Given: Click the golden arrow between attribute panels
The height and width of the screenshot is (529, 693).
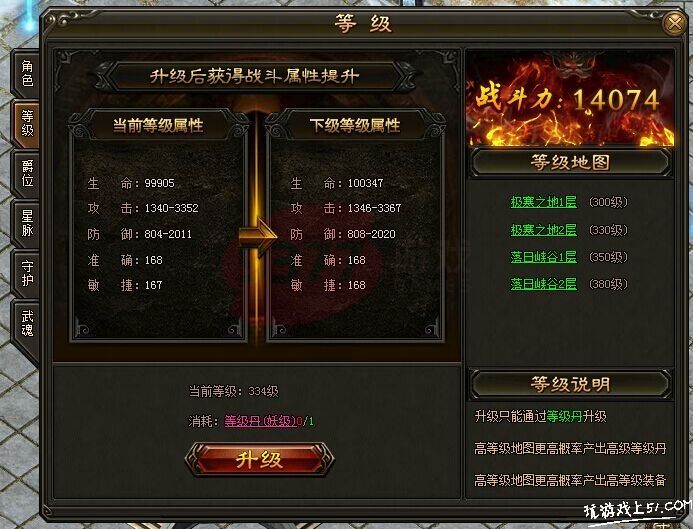Looking at the screenshot, I should click(258, 234).
